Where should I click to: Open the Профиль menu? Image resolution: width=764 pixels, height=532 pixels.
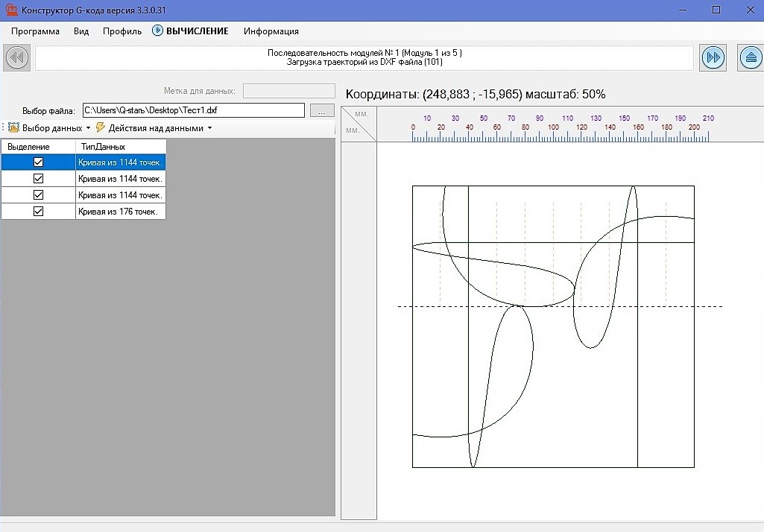121,31
